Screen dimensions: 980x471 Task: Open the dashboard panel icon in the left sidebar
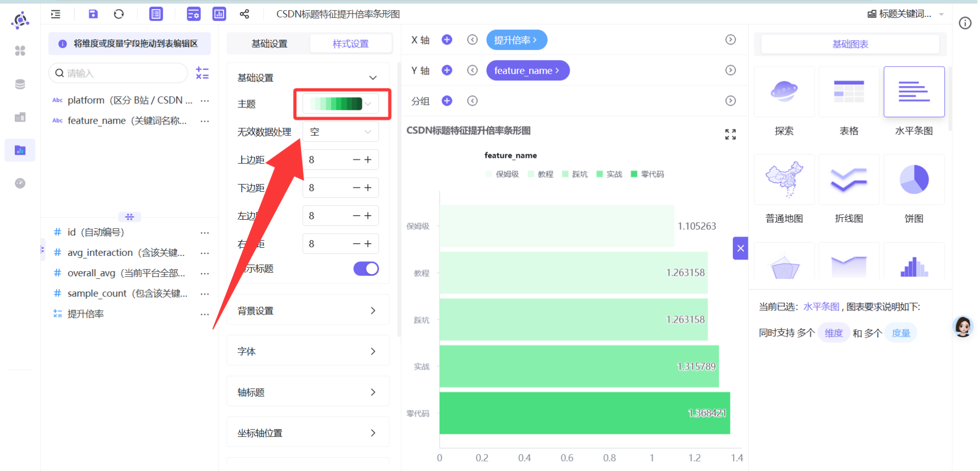coord(20,117)
